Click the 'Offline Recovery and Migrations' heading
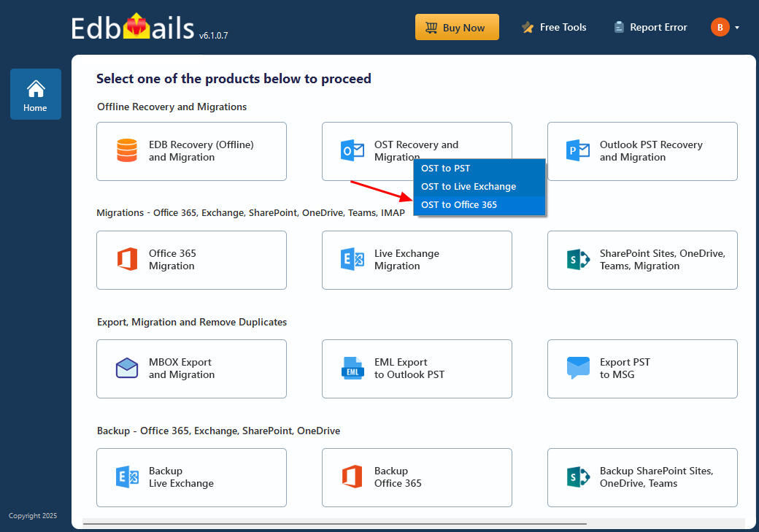The height and width of the screenshot is (532, 759). pos(172,107)
